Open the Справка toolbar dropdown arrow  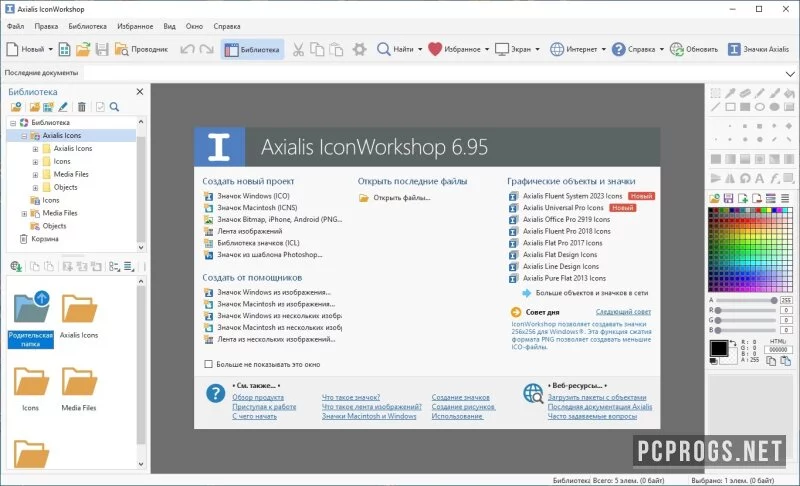[662, 49]
